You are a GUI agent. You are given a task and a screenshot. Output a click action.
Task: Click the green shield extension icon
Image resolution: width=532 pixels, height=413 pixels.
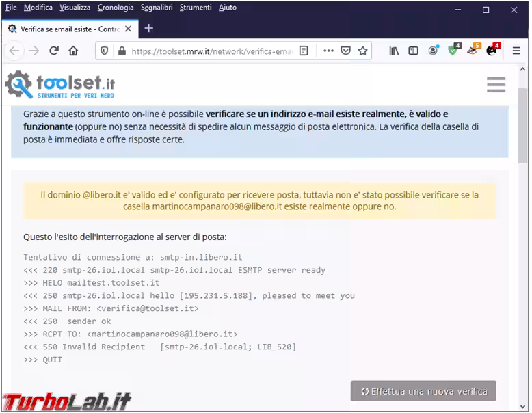click(453, 51)
